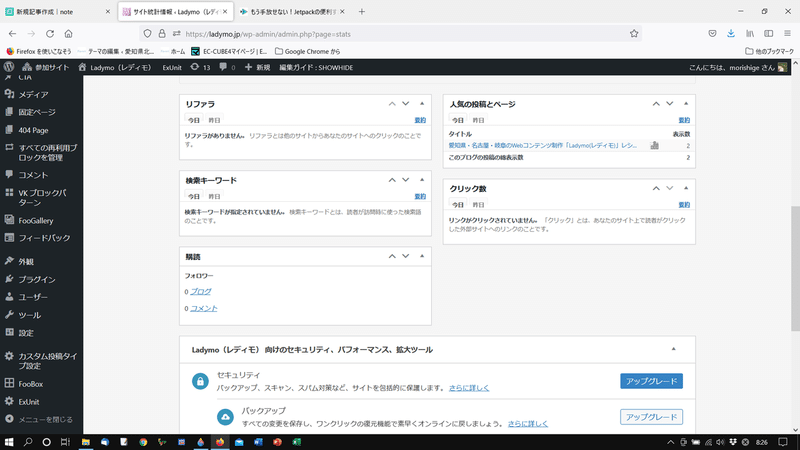Image resolution: width=800 pixels, height=450 pixels.
Task: Open the Windows Start menu
Action: tap(9, 442)
